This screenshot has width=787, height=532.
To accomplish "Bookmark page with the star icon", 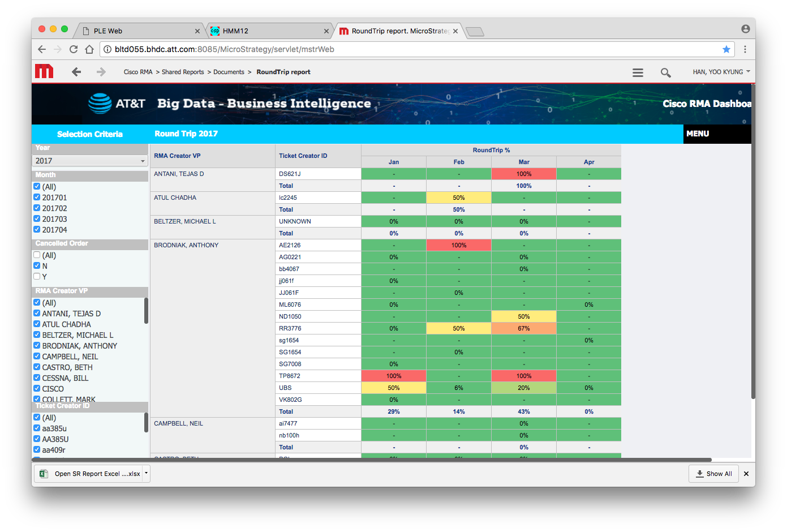I will pos(726,49).
